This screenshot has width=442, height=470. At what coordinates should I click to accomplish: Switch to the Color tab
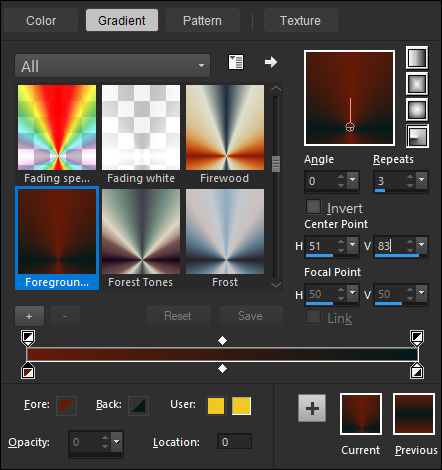tap(41, 21)
